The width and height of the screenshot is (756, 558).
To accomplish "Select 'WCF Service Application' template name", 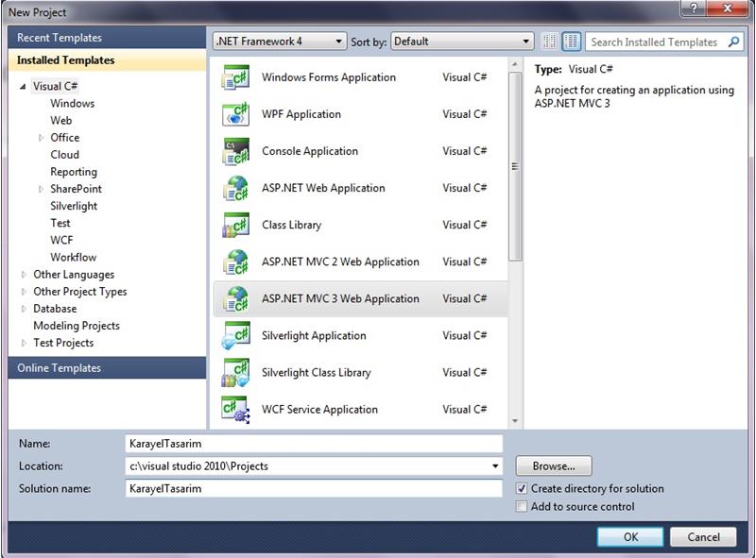I will [319, 410].
